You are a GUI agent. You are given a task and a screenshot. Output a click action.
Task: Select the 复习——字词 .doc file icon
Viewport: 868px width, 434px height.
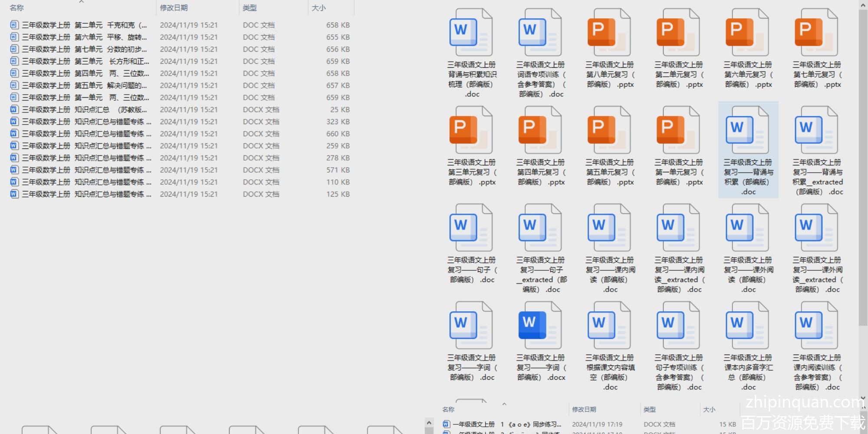(471, 325)
